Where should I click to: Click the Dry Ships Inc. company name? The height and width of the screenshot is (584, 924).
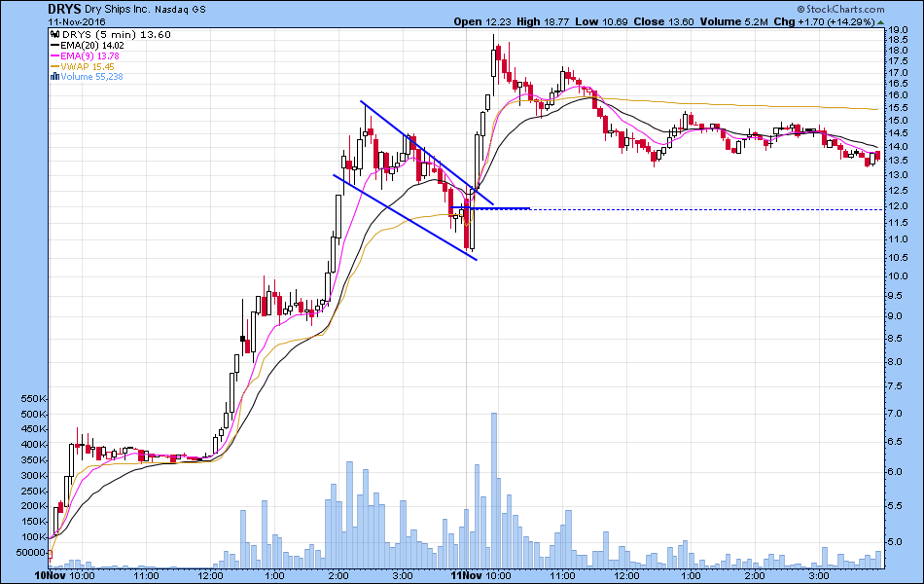click(x=118, y=10)
